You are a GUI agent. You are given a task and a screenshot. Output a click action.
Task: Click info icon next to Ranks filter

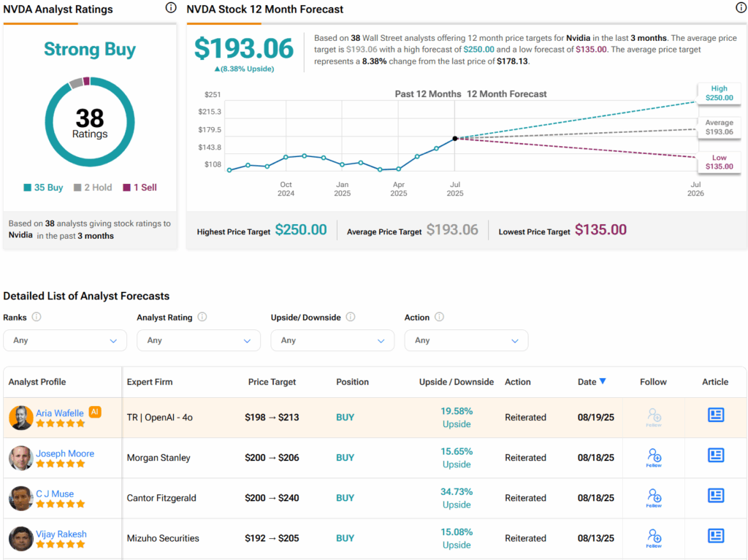coord(37,318)
